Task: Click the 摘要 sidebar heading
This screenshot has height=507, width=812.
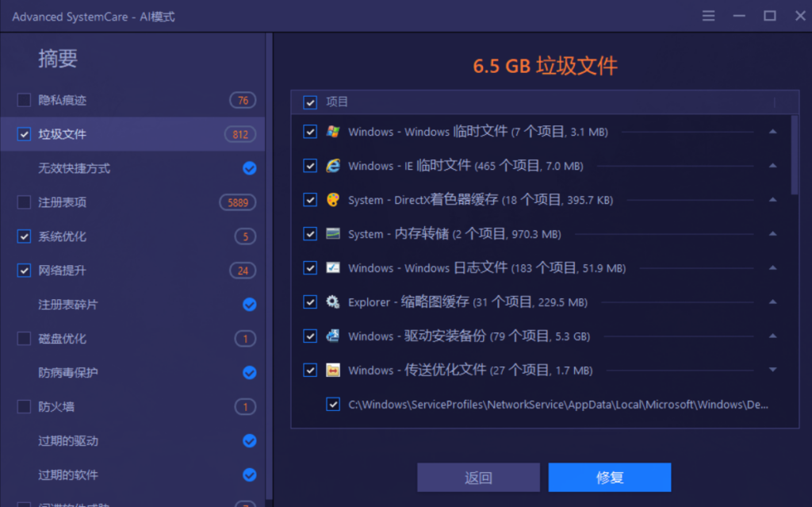Action: click(x=57, y=59)
